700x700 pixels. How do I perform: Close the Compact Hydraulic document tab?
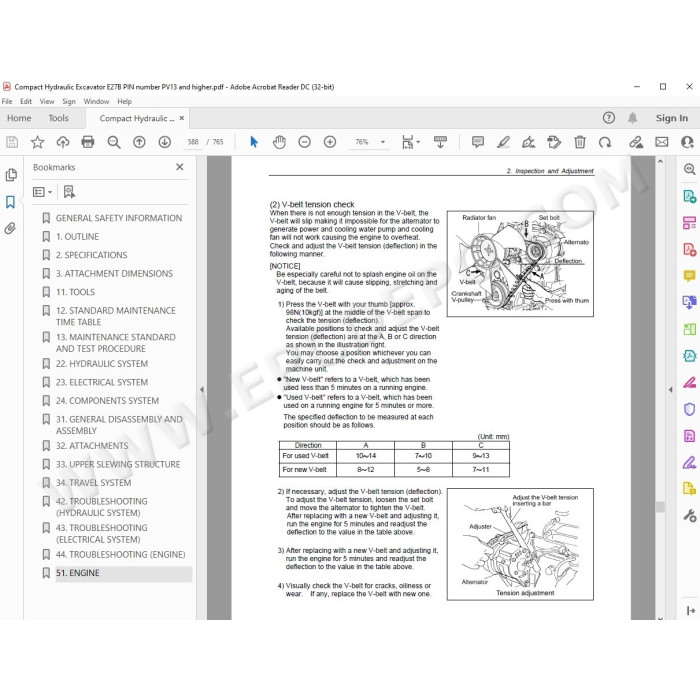coord(182,118)
